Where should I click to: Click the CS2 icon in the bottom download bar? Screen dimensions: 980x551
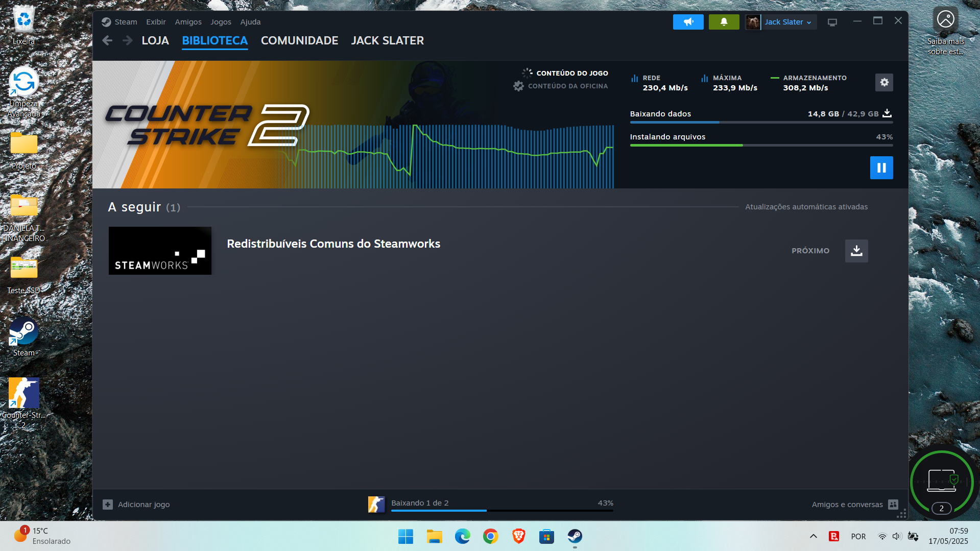(376, 505)
